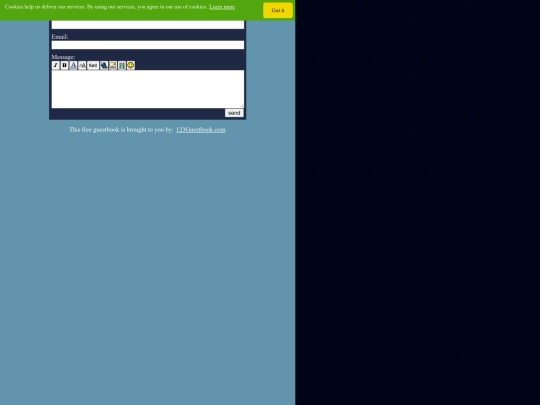
Task: Apply italic formatting to the message
Action: click(x=55, y=65)
